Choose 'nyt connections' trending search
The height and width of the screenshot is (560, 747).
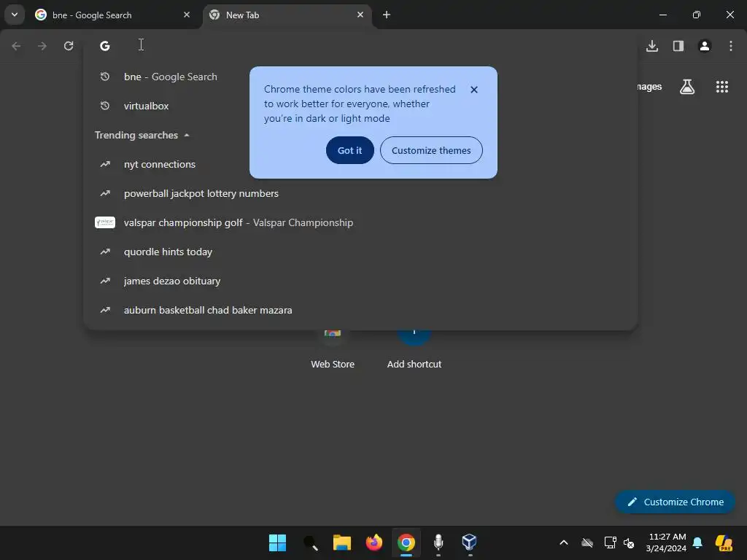pos(360,164)
